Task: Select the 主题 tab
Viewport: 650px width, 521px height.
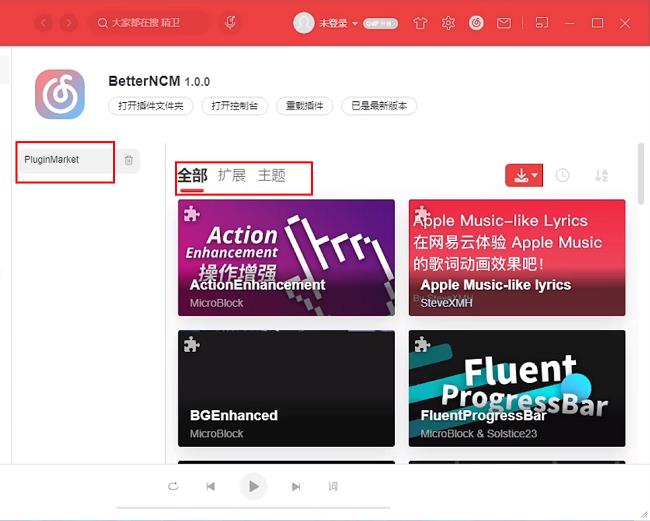Action: point(271,175)
